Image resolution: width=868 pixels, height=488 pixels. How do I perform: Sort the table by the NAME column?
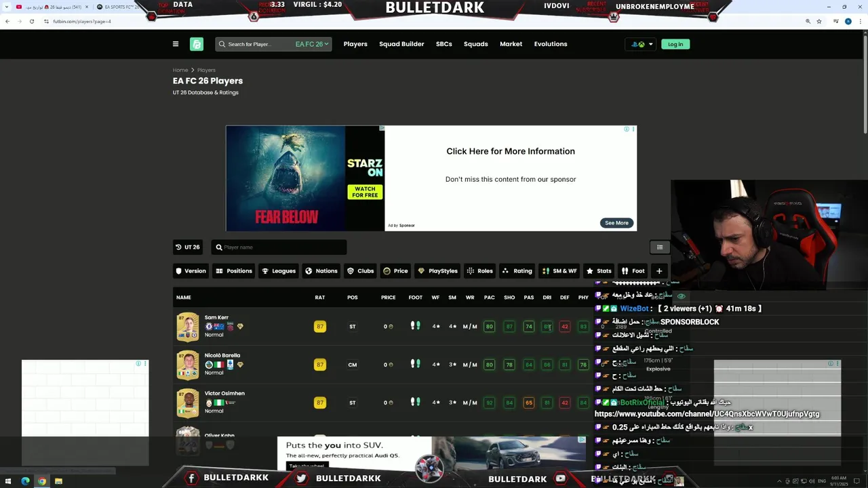click(x=184, y=298)
